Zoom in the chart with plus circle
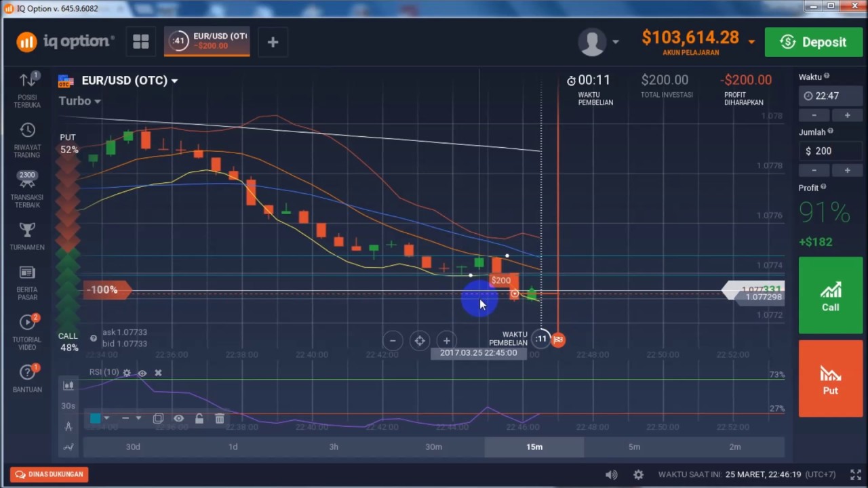This screenshot has height=488, width=868. click(x=446, y=341)
